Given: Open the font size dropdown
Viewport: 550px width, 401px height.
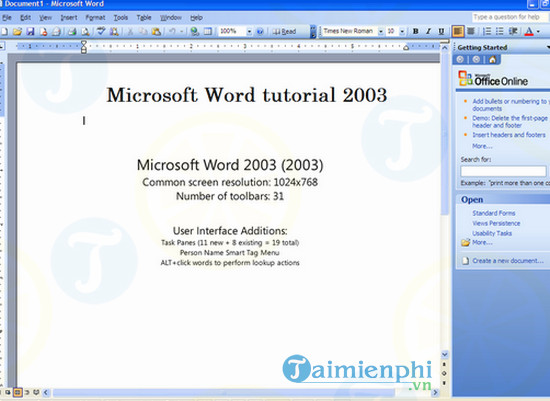Looking at the screenshot, I should point(402,32).
